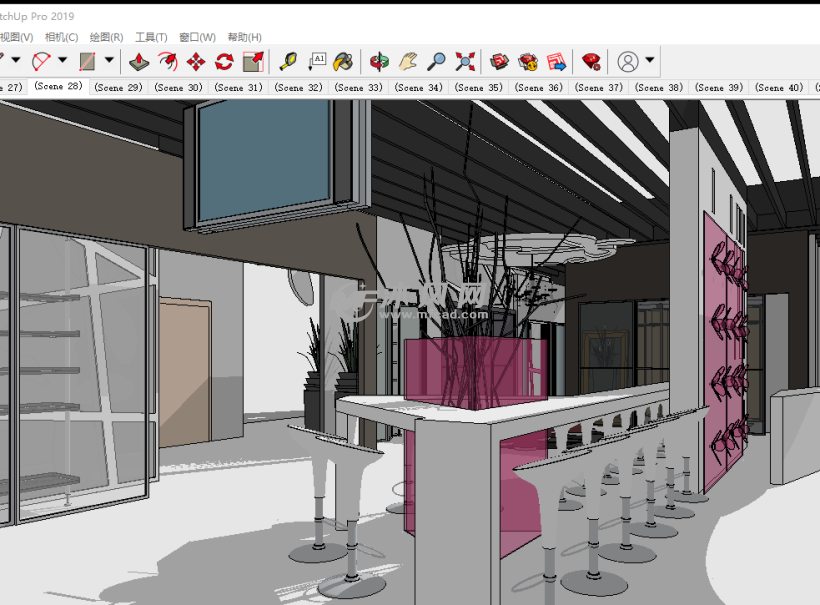Screen dimensions: 820x605
Task: Open the dropdown arrow beside the line tool
Action: [x=16, y=60]
